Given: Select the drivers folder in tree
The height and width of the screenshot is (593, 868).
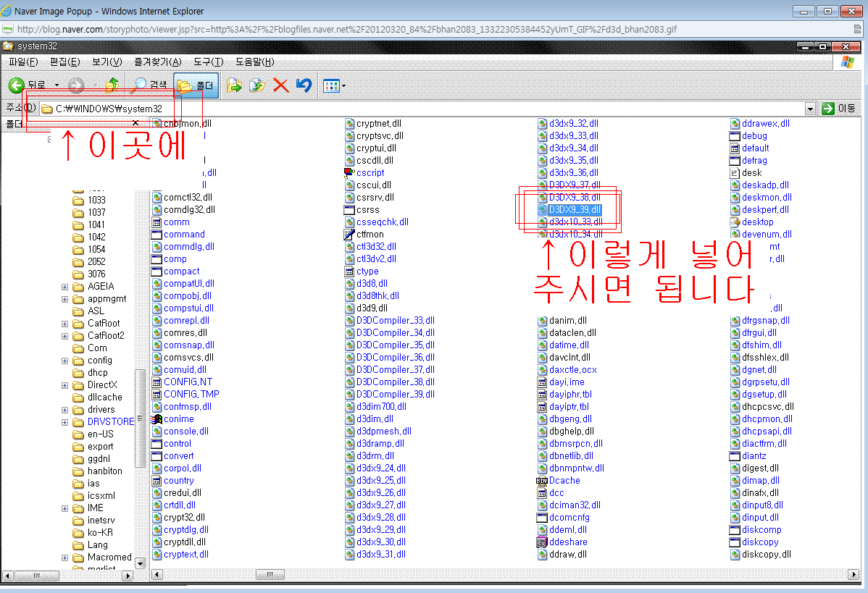Looking at the screenshot, I should tap(101, 410).
